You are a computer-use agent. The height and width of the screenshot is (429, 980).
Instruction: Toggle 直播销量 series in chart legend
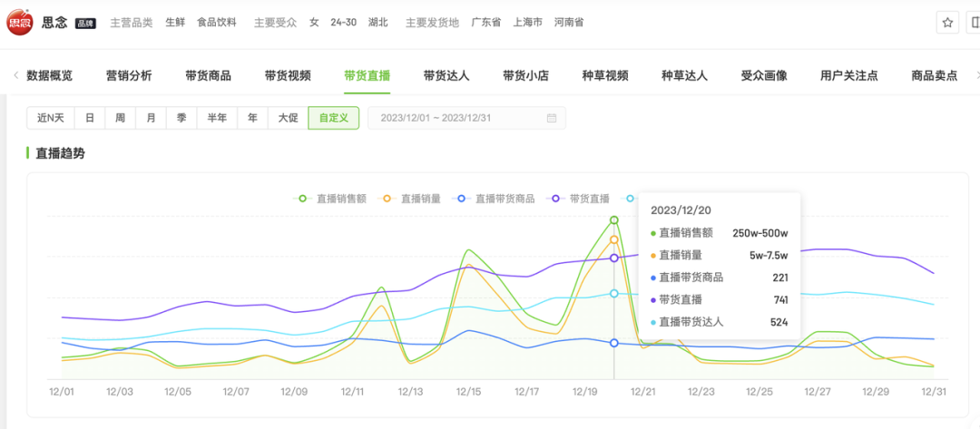tap(412, 199)
